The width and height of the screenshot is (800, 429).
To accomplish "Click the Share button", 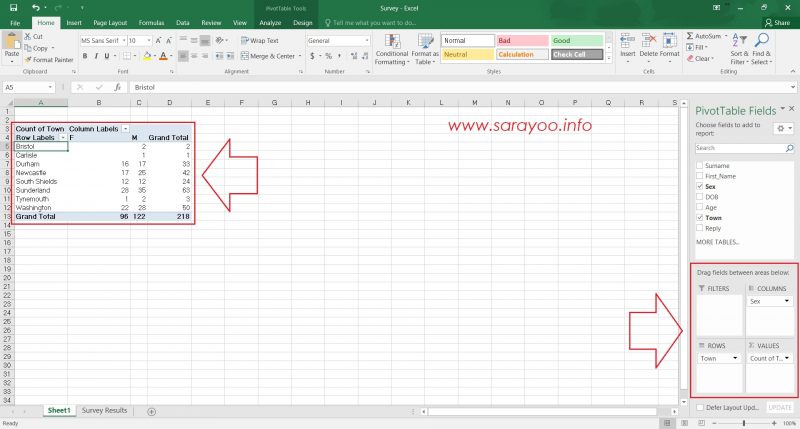I will 777,23.
